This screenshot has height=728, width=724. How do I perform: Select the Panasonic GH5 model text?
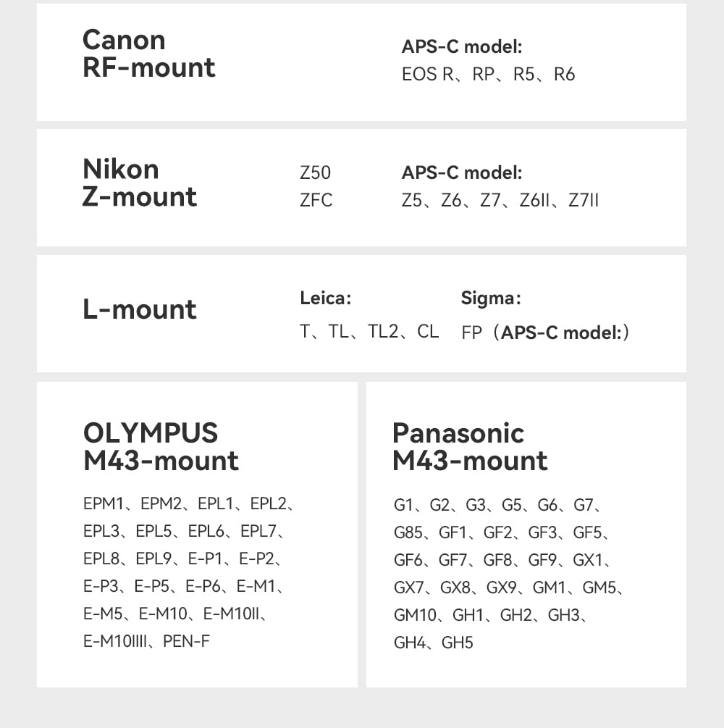457,643
